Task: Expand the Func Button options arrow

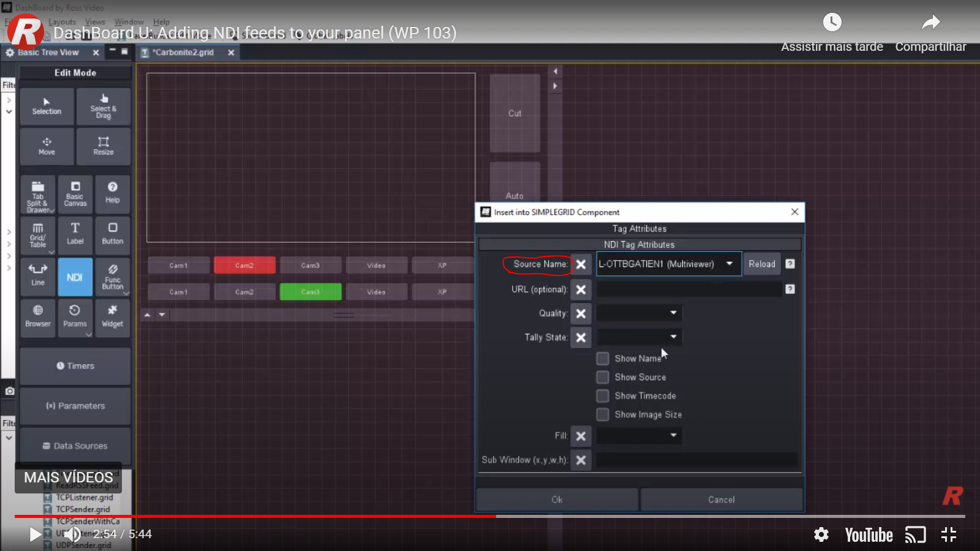Action: [x=126, y=293]
